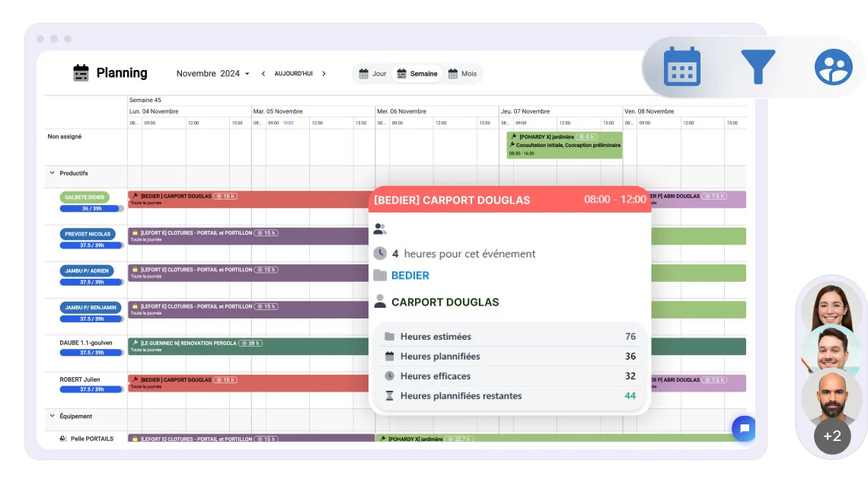
Task: Click the 08:00 - 12:00 time in popup
Action: coord(615,200)
